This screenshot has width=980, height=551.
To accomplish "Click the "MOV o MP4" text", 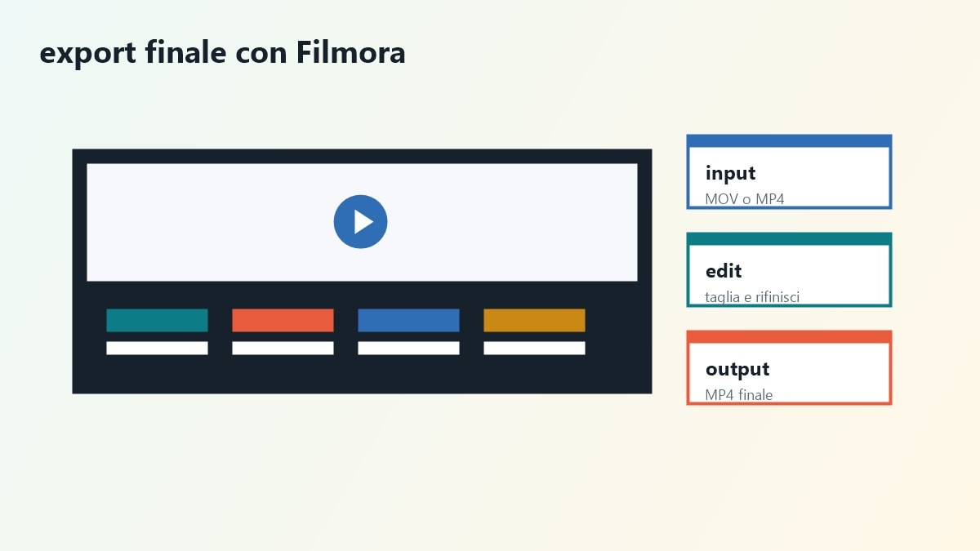I will [x=745, y=198].
